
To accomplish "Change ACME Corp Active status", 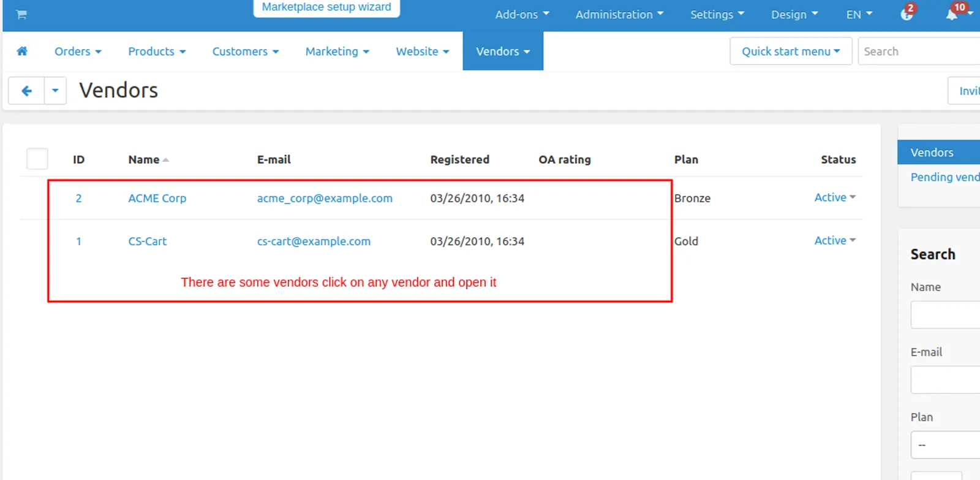I will 835,197.
